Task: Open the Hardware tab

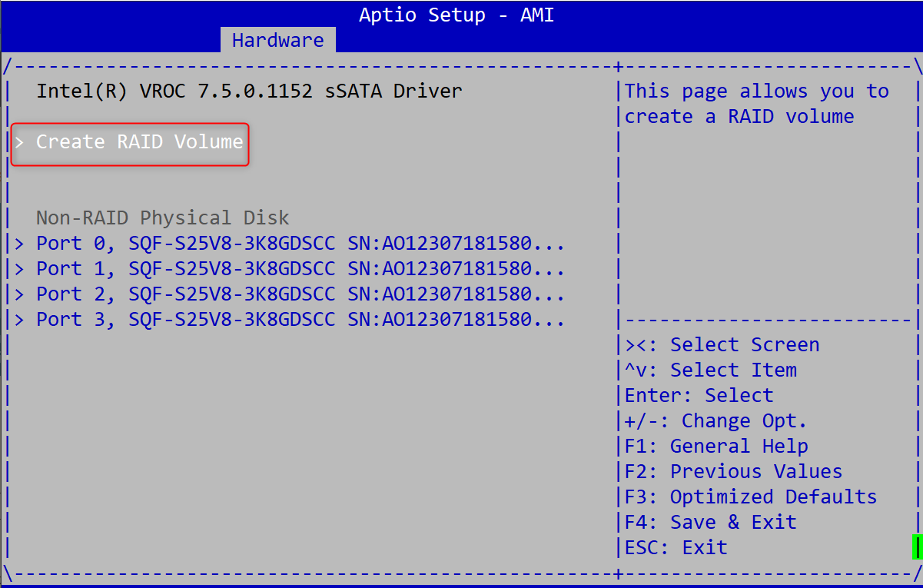Action: pyautogui.click(x=277, y=40)
